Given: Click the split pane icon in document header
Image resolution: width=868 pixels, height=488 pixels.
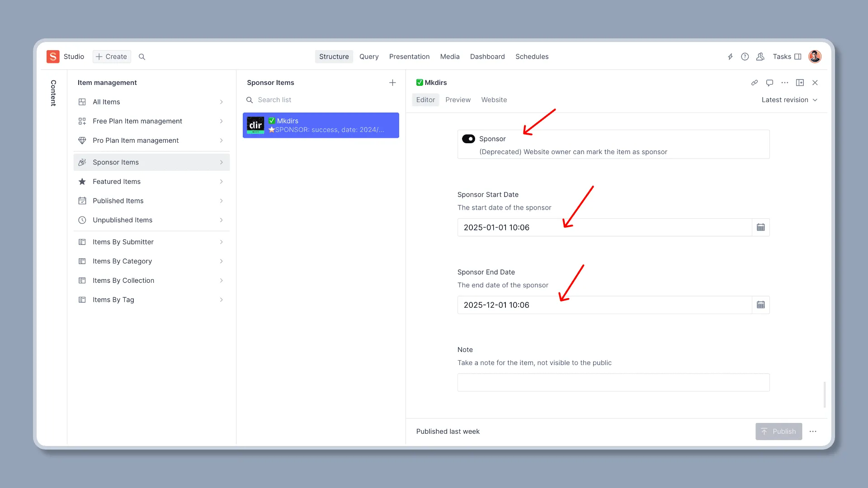Looking at the screenshot, I should 800,83.
